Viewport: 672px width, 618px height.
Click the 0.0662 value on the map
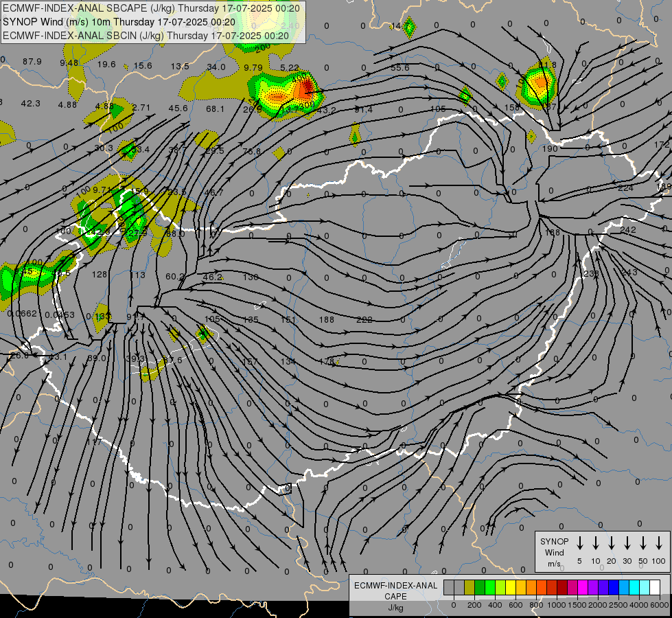22,314
